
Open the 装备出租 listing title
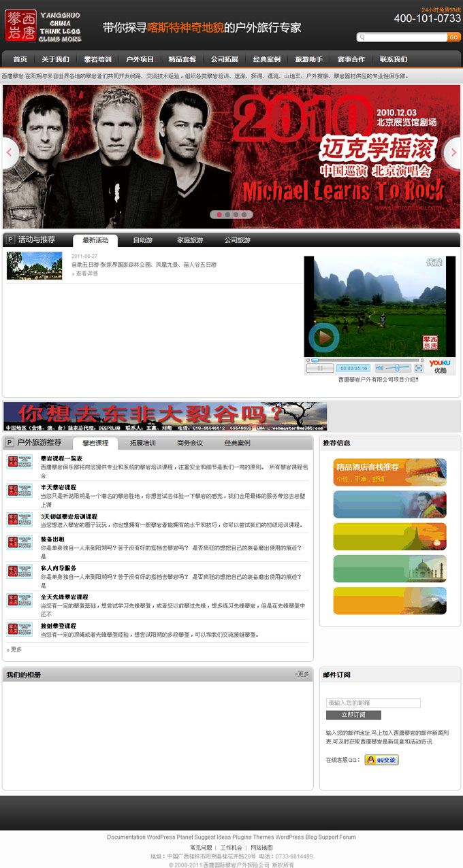tap(52, 538)
